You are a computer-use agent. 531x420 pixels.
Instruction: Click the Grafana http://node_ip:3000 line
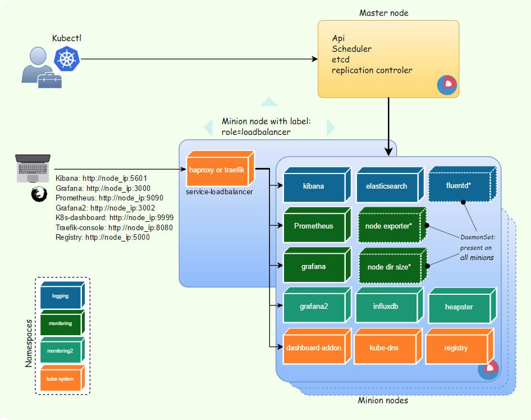(x=103, y=188)
